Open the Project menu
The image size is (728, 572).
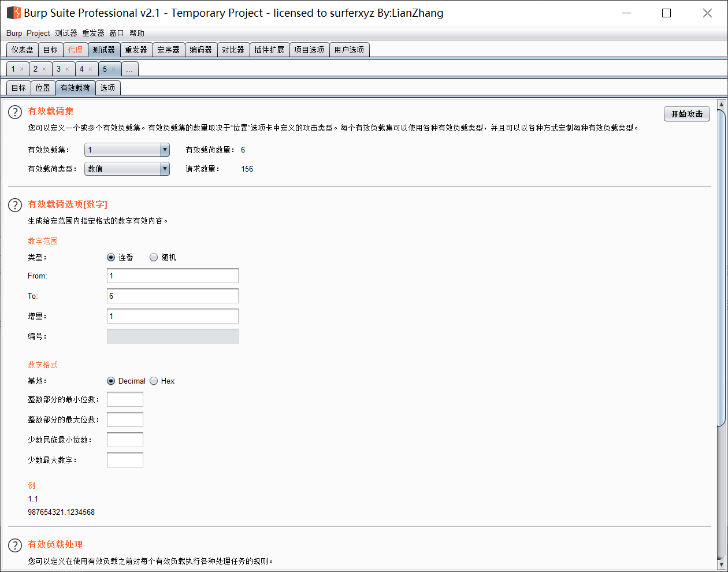[x=38, y=33]
